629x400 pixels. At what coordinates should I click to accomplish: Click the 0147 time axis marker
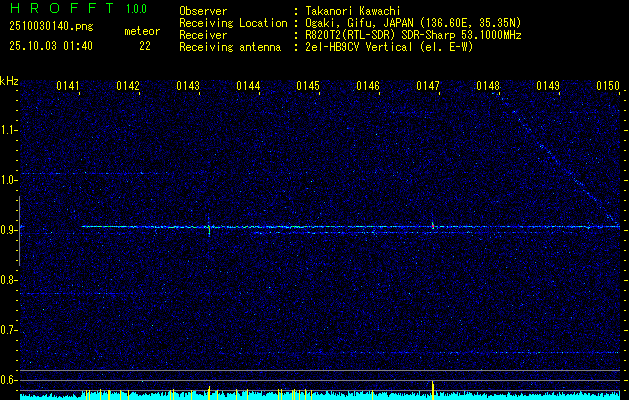(428, 86)
